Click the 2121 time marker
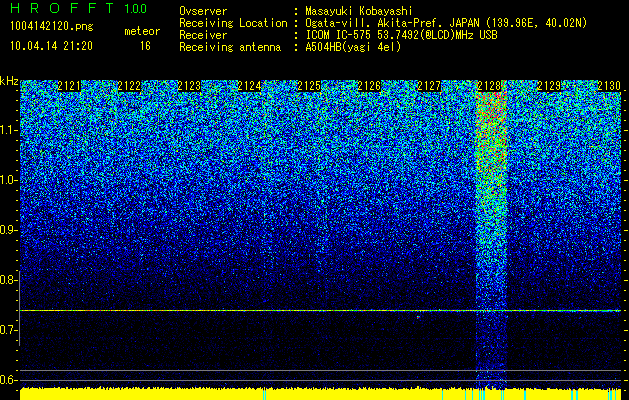629x400 pixels. coord(69,86)
